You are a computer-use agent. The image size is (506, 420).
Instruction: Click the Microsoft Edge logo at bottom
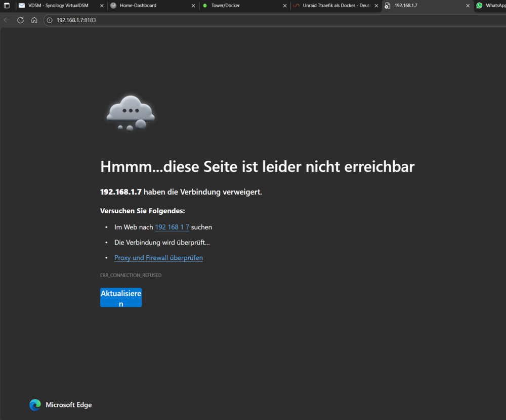pos(35,405)
